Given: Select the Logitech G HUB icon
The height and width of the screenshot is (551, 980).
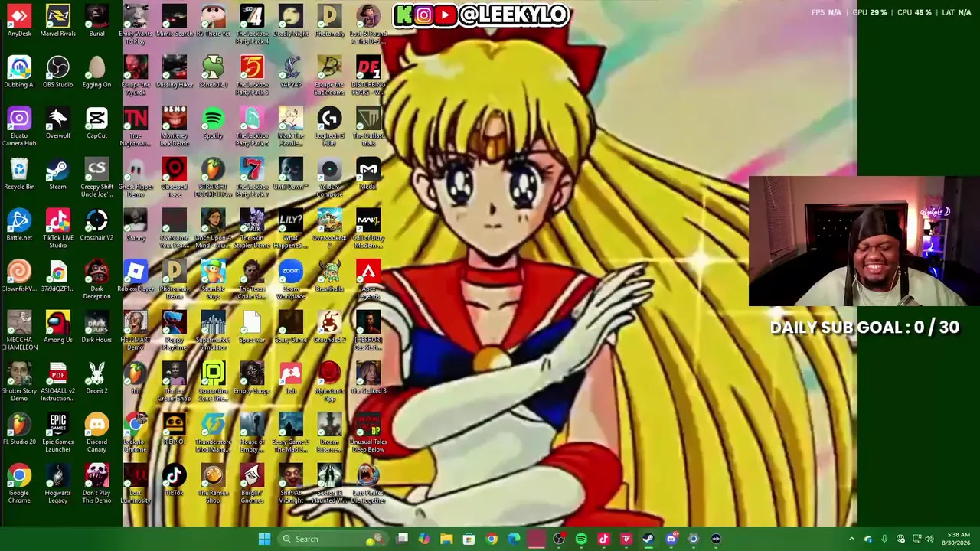Looking at the screenshot, I should (329, 126).
